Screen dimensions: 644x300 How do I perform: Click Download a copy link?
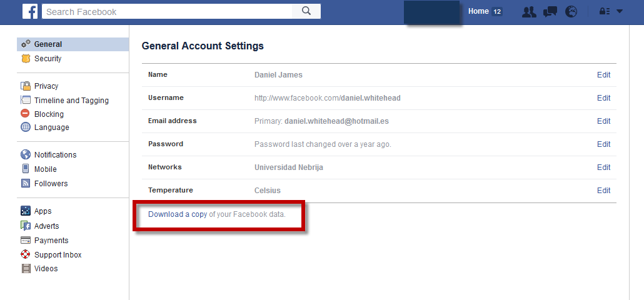point(178,214)
